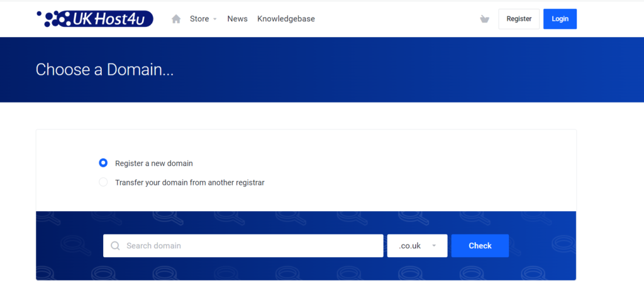Click the 'Choose a Domain...' heading
The width and height of the screenshot is (644, 296).
pos(105,70)
